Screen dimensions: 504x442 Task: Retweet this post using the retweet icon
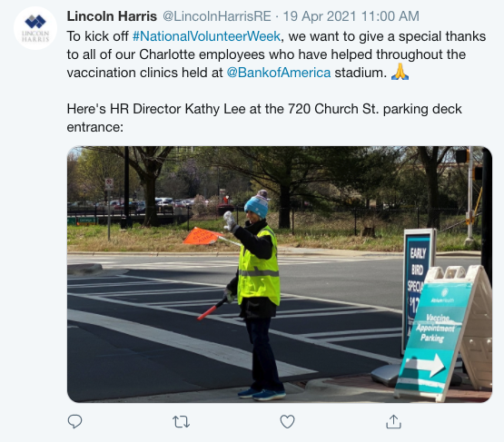tap(181, 422)
